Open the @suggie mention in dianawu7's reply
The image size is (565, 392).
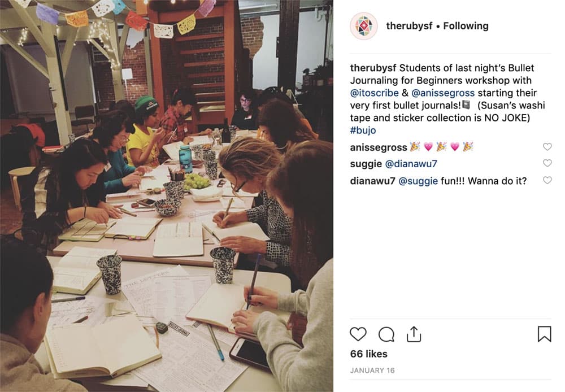[418, 181]
